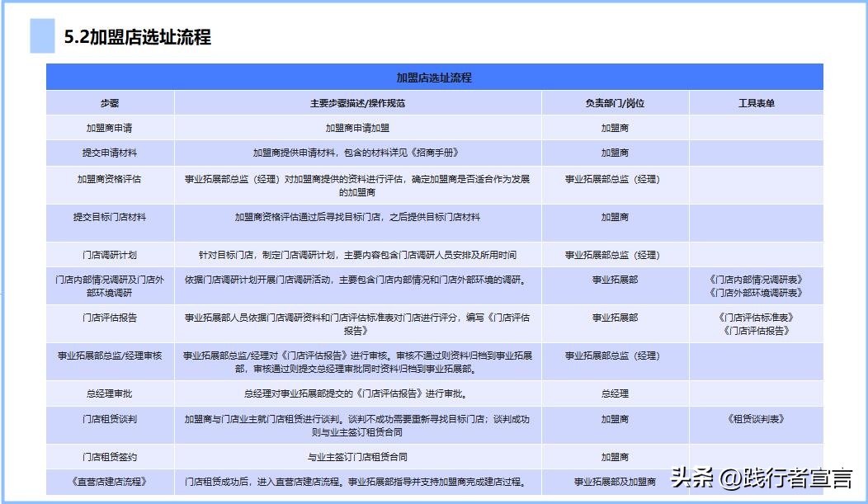Click the 门店租赁签约 step cell

[111, 455]
